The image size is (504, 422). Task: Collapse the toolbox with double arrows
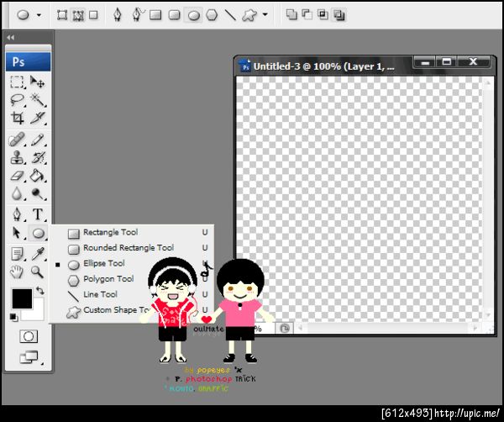[10, 37]
